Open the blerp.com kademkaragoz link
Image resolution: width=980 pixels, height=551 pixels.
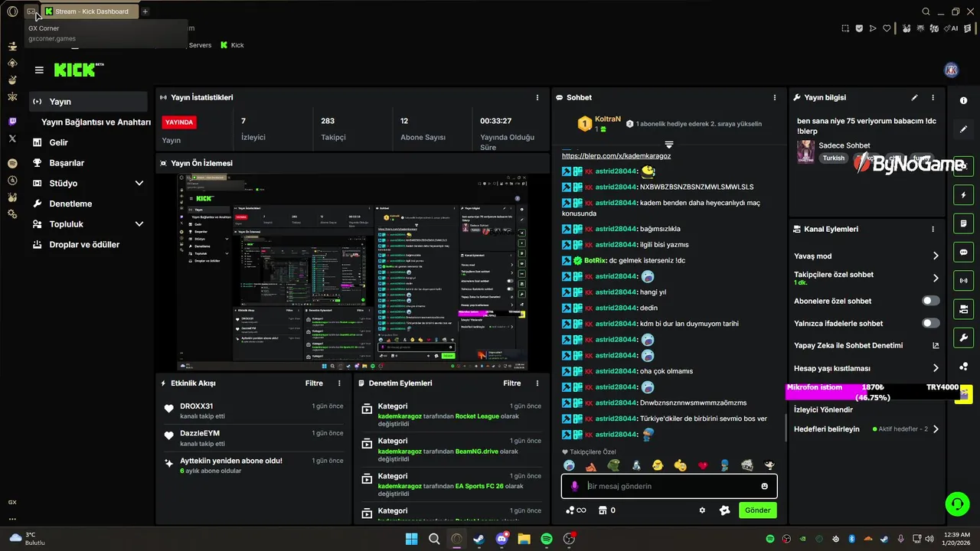[x=616, y=156]
